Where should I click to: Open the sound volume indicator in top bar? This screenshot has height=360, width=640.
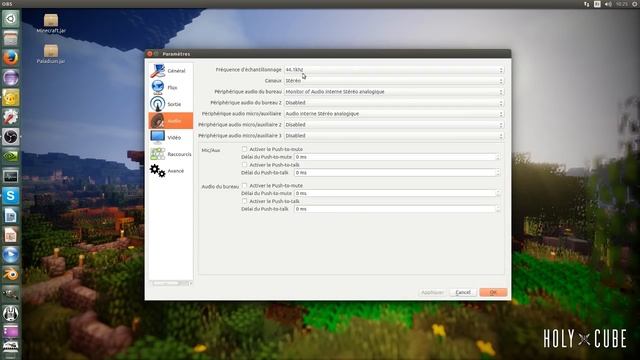tap(608, 4)
